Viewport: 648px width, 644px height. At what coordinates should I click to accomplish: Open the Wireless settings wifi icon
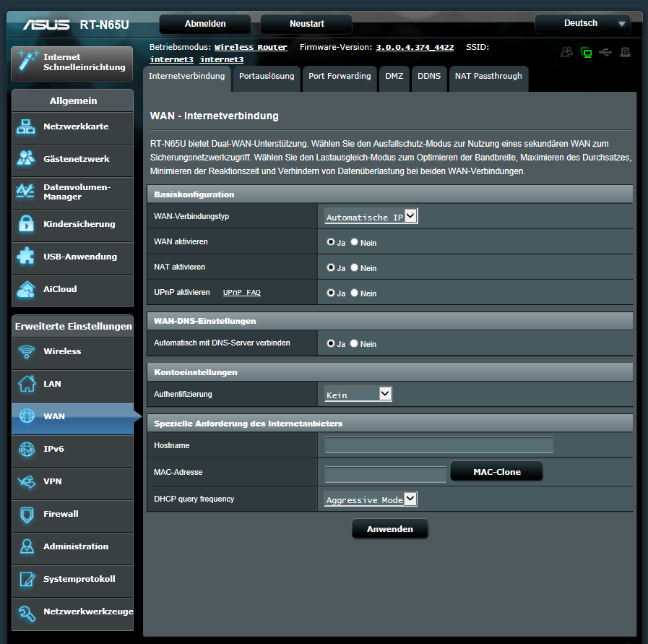pyautogui.click(x=27, y=351)
